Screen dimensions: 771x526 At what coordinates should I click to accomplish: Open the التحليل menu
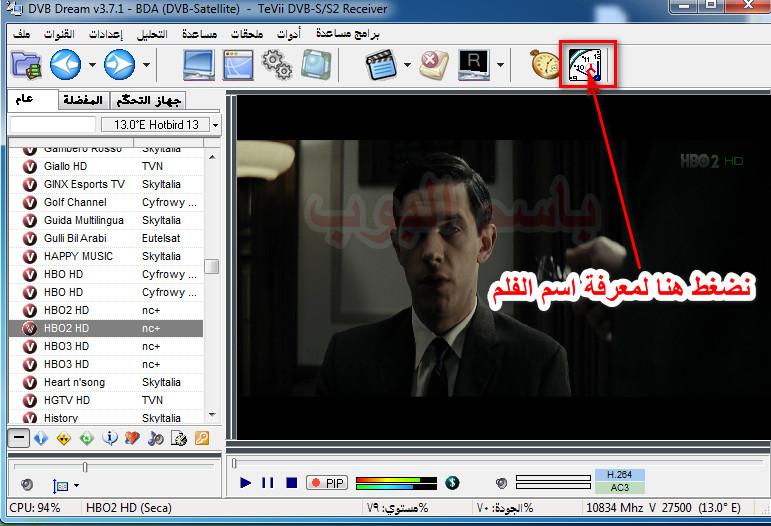pos(152,34)
